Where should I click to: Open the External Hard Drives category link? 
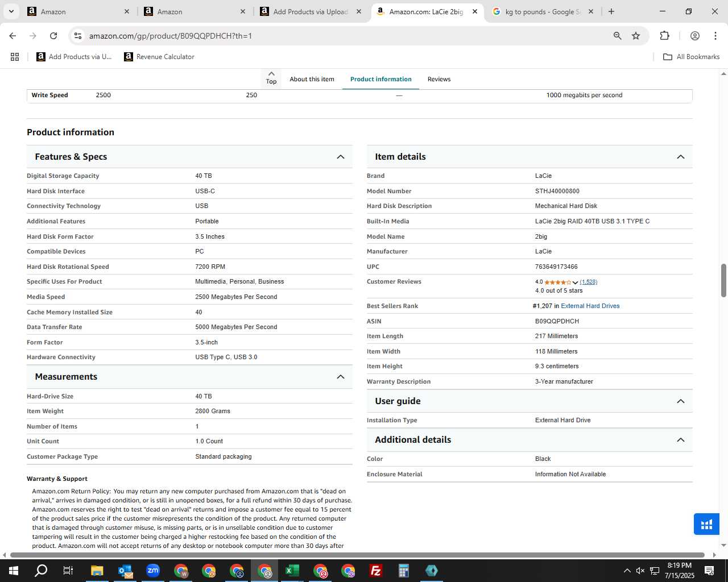click(x=590, y=306)
